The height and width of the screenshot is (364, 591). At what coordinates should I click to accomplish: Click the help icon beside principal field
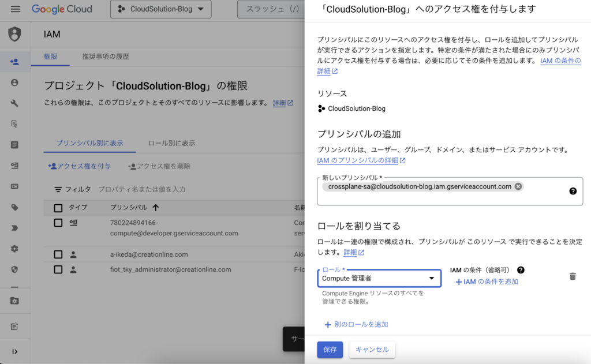573,191
